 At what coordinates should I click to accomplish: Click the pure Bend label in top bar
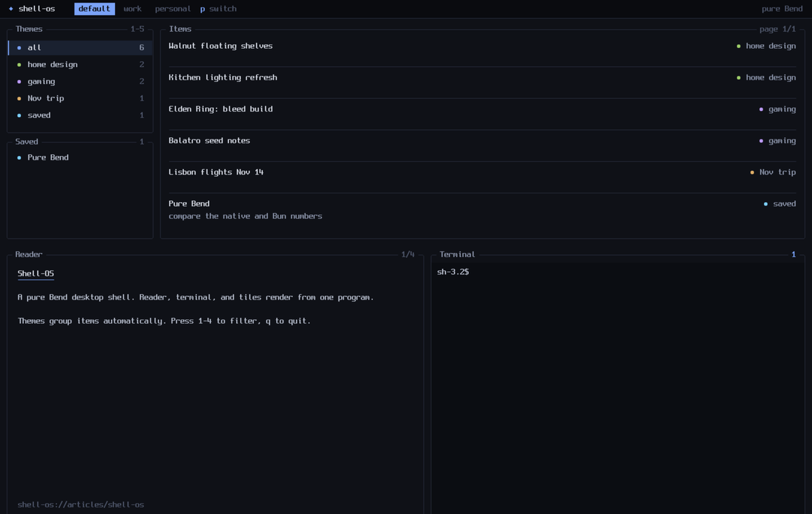pyautogui.click(x=782, y=9)
